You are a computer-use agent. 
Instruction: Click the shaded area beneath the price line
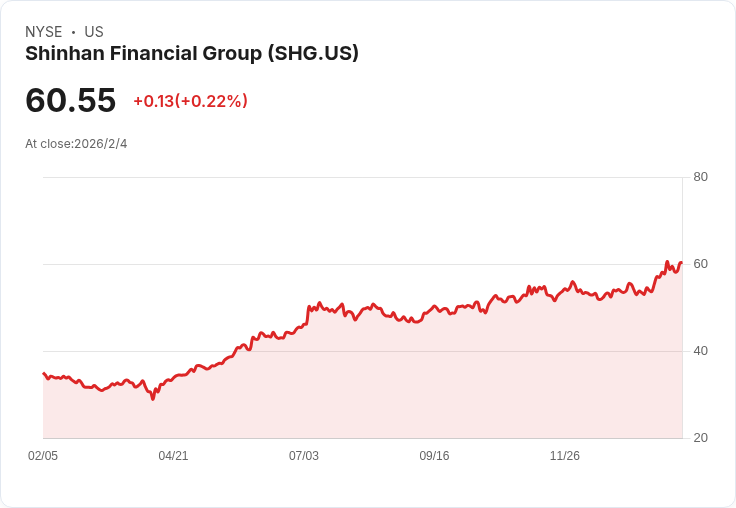400,390
